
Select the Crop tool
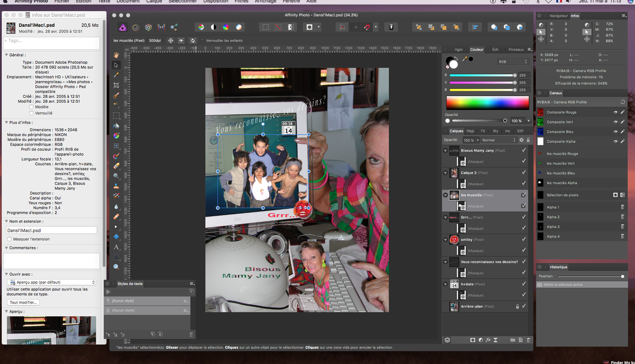click(116, 85)
